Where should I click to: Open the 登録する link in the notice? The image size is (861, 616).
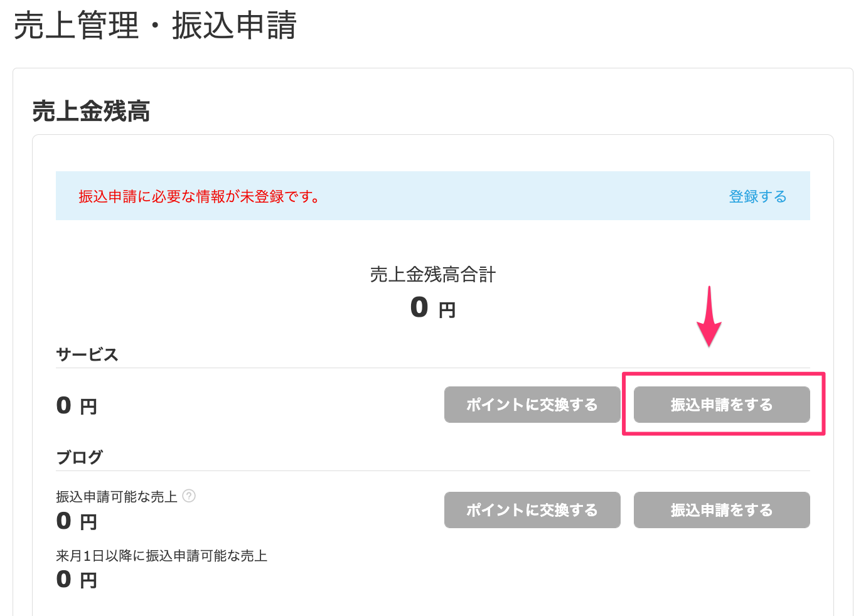[757, 196]
